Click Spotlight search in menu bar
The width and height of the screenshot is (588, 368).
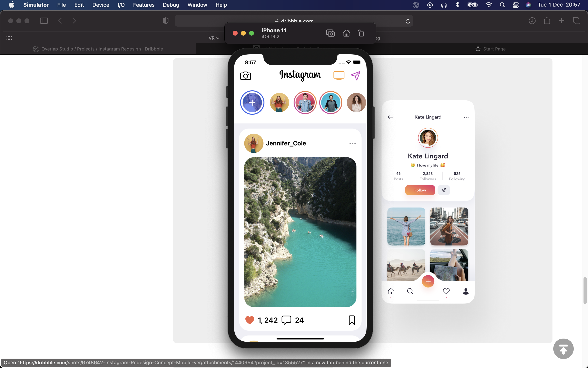pos(502,5)
